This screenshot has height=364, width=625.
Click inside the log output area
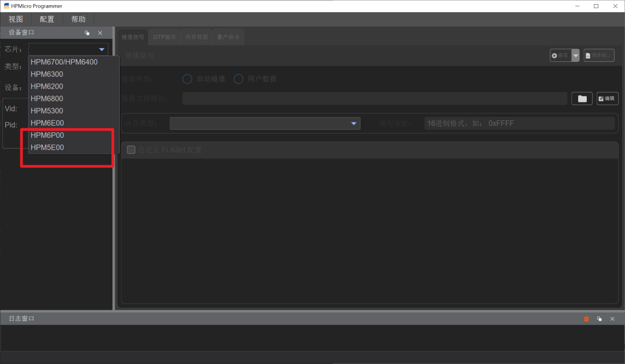(312, 338)
